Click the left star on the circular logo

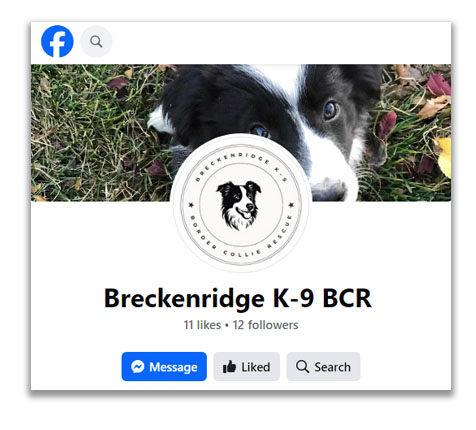191,205
